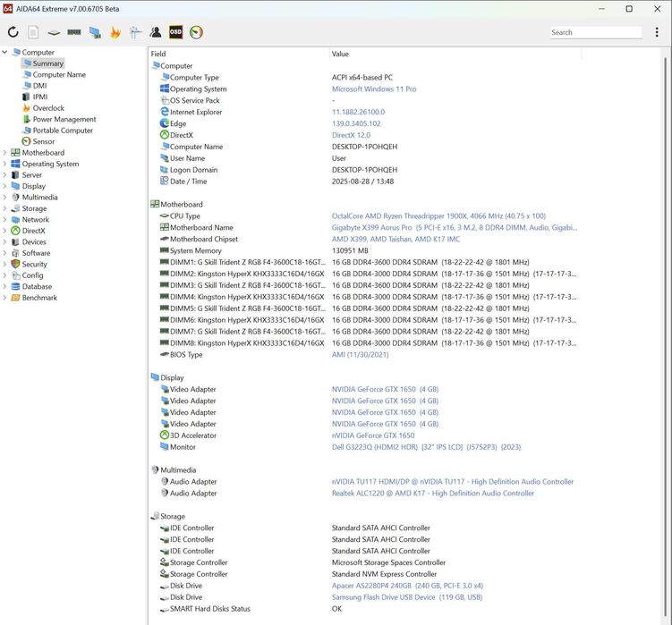The height and width of the screenshot is (625, 672).
Task: Open the Dell G3223Q monitor link
Action: click(427, 447)
